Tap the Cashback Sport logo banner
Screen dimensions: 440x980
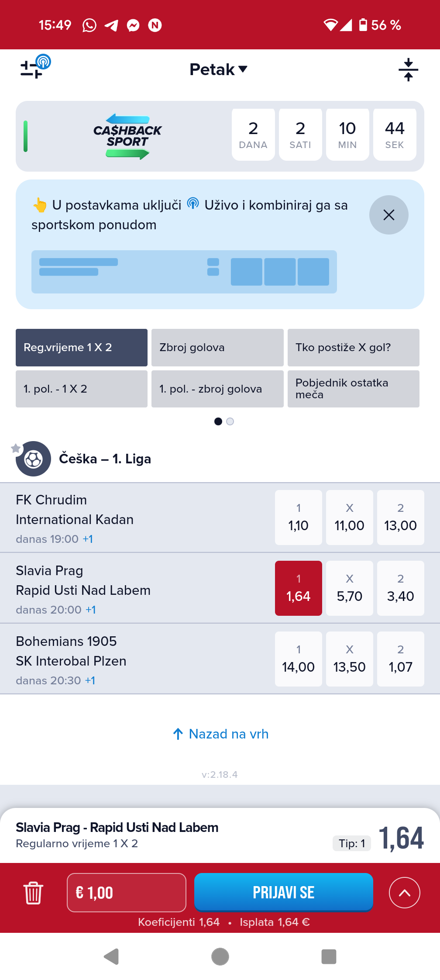127,136
